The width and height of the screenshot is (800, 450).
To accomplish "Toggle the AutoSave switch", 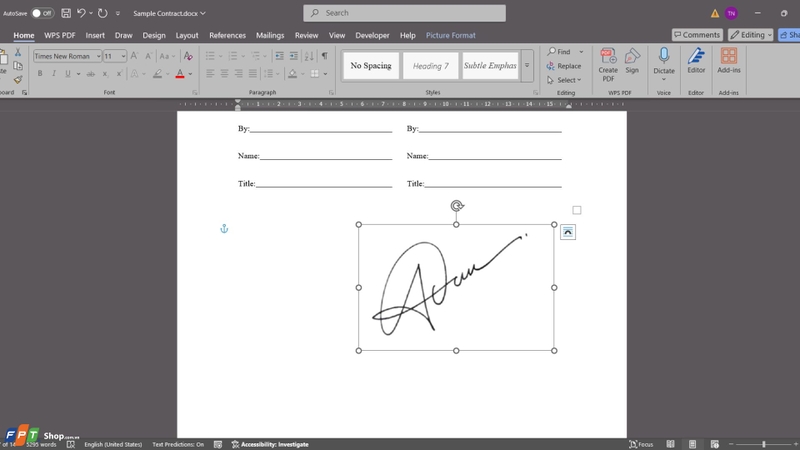I will click(x=42, y=13).
